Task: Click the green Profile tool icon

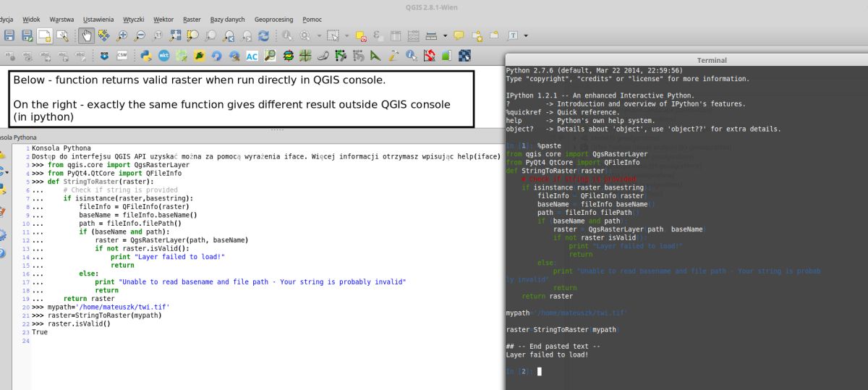Action: click(x=446, y=55)
